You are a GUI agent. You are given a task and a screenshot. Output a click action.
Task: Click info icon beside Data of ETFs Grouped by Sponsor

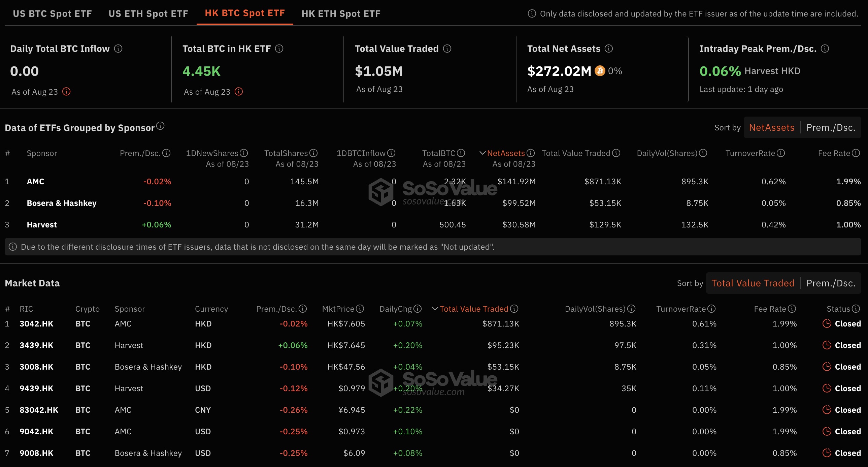[160, 126]
